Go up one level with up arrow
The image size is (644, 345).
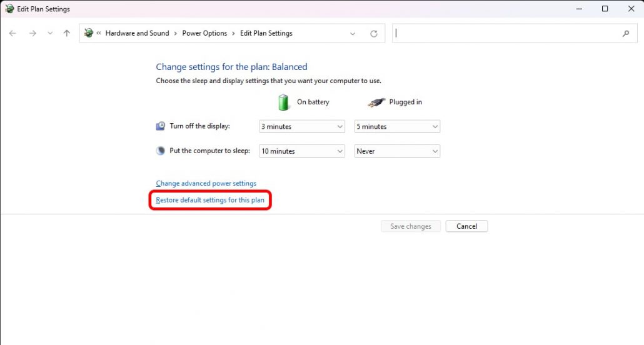coord(67,33)
